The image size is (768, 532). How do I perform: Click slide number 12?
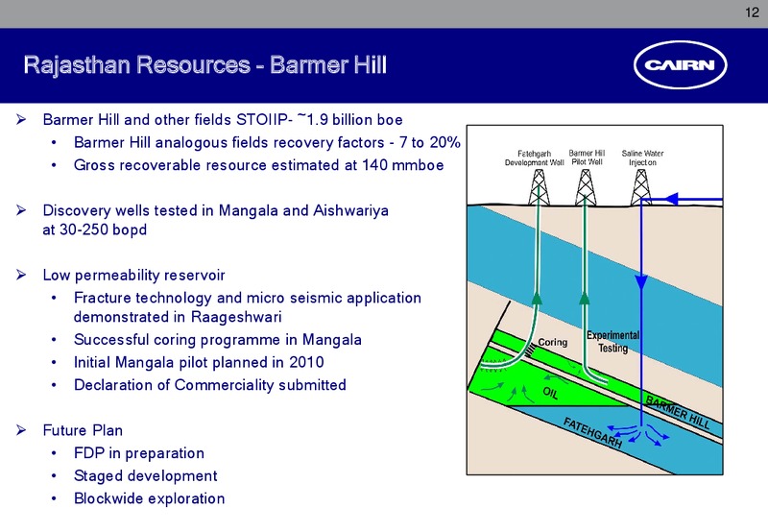[752, 12]
